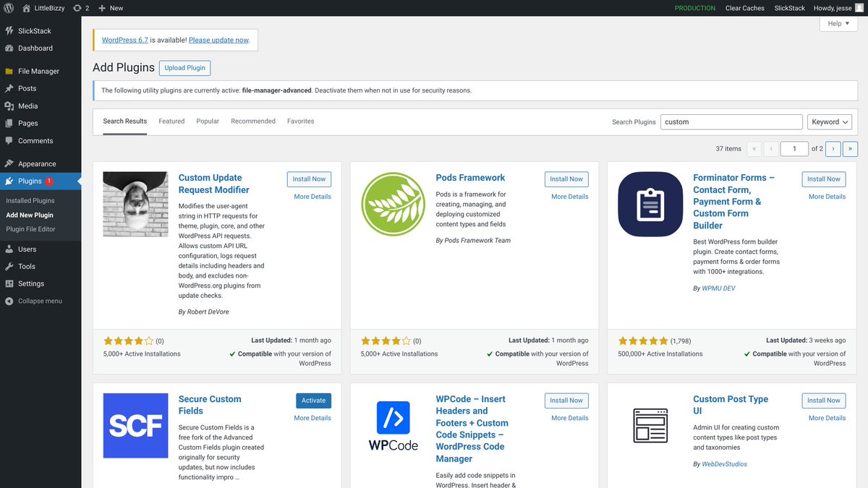868x488 pixels.
Task: Open Users in the sidebar
Action: pyautogui.click(x=41, y=249)
